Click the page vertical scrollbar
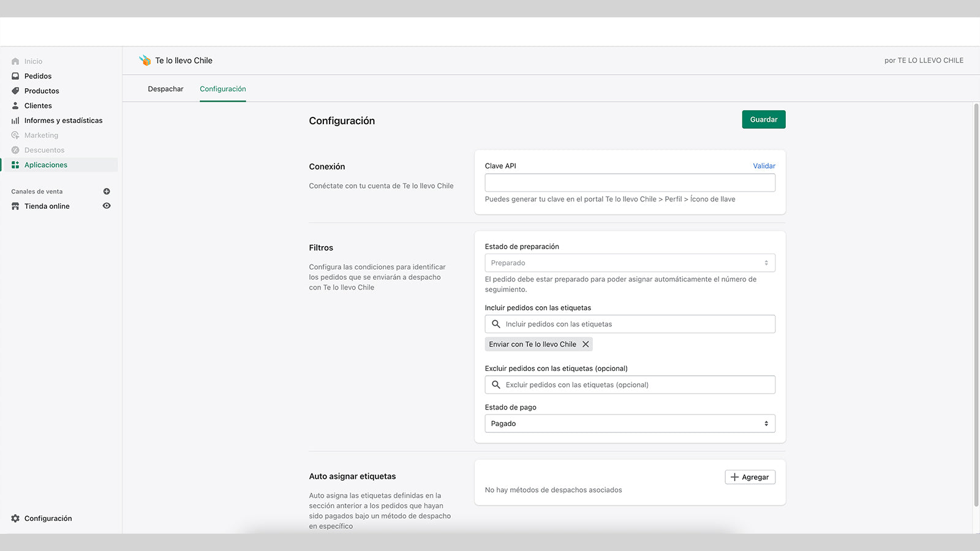This screenshot has height=551, width=980. pos(976,305)
